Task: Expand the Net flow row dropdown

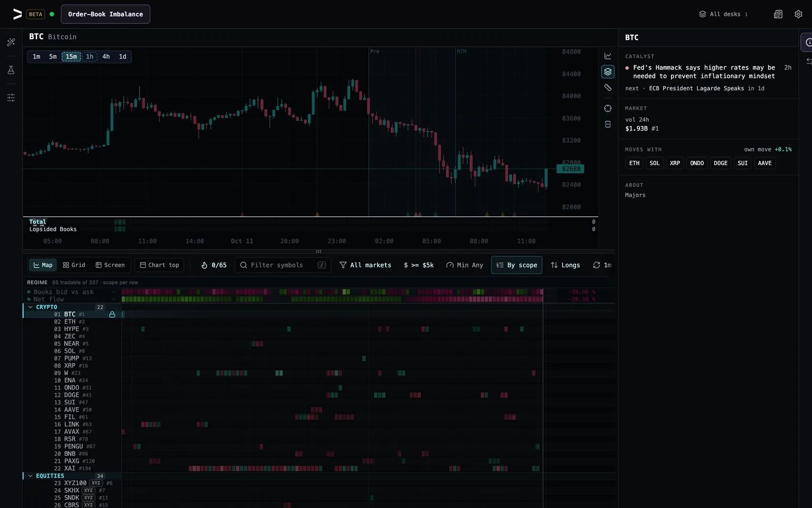Action: point(113,299)
